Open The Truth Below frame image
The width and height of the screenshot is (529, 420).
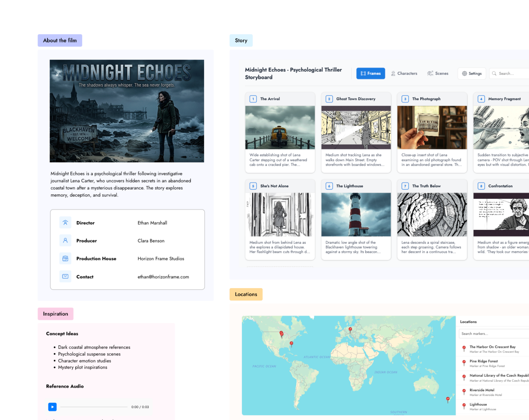(x=432, y=215)
